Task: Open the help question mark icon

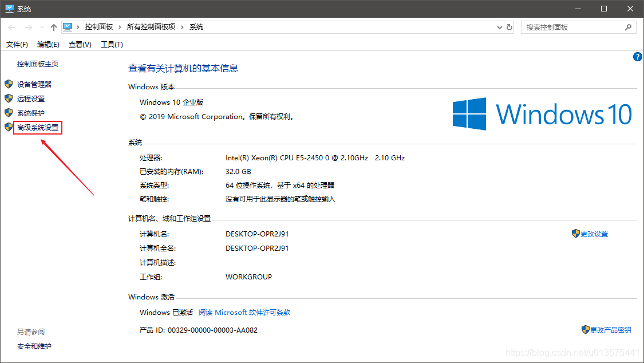Action: click(638, 57)
